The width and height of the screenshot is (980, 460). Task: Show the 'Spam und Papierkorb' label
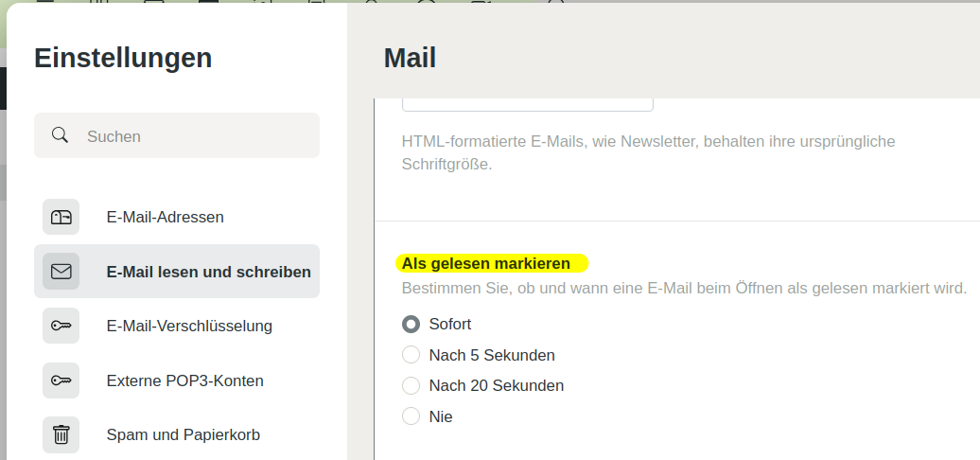(x=183, y=434)
